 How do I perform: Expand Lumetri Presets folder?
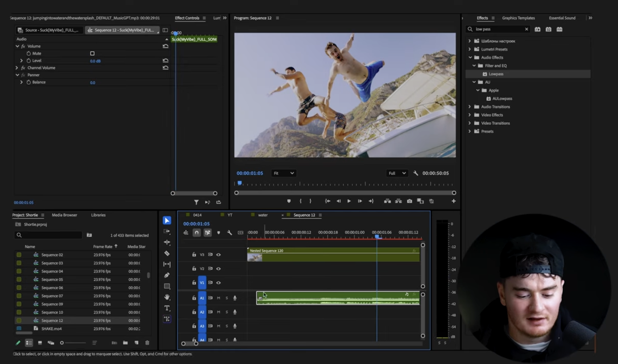pyautogui.click(x=470, y=49)
